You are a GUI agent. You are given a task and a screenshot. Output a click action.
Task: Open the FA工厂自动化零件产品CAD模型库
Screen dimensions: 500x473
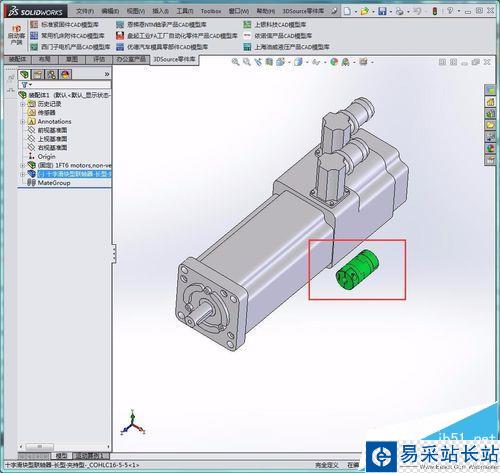click(x=177, y=35)
